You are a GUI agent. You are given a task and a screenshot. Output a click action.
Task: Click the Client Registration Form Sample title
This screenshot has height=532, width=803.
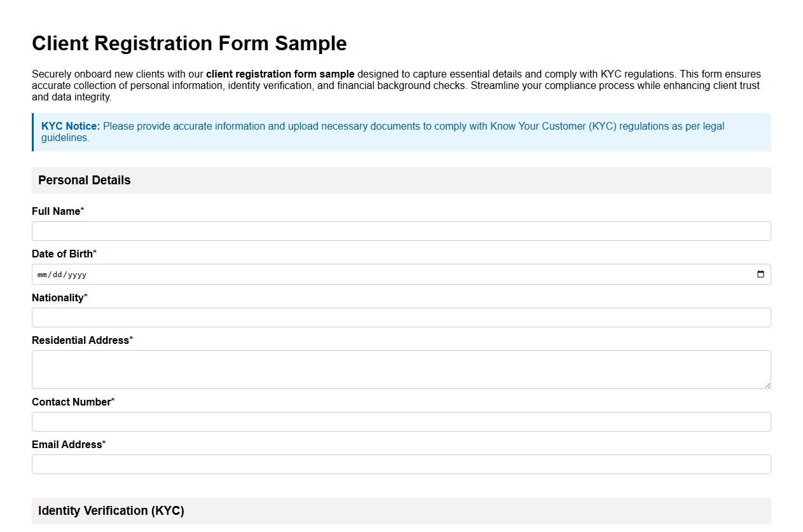pyautogui.click(x=189, y=43)
